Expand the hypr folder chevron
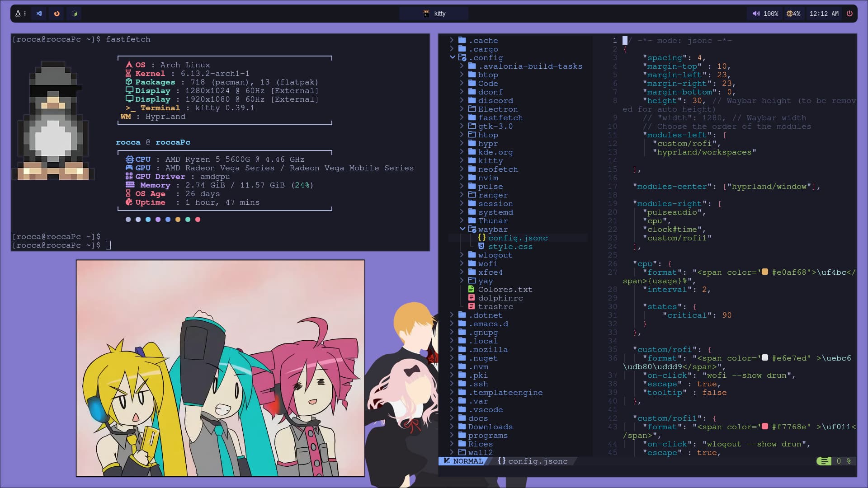This screenshot has height=488, width=868. [462, 143]
